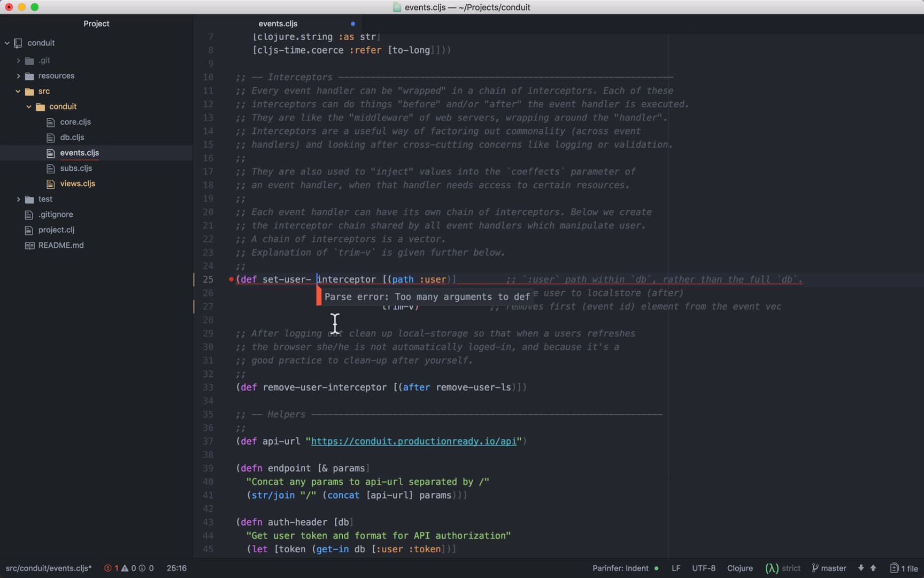Click UTF-8 encoding selector in status bar
924x578 pixels.
[704, 568]
